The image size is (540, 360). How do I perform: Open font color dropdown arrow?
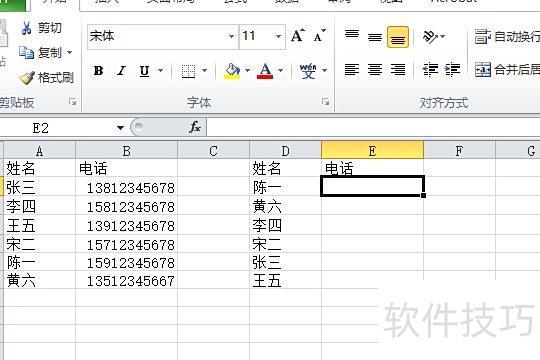point(281,71)
